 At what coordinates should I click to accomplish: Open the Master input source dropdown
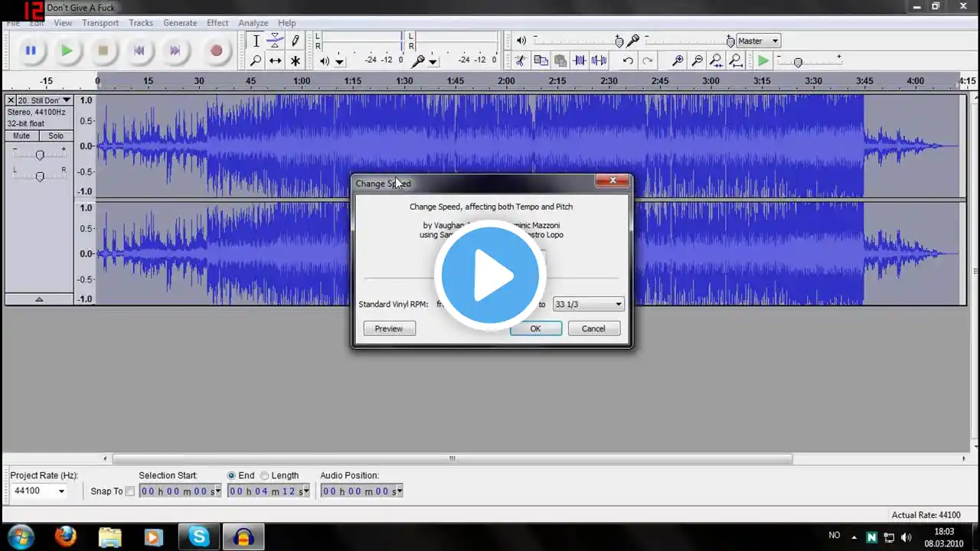pyautogui.click(x=757, y=41)
